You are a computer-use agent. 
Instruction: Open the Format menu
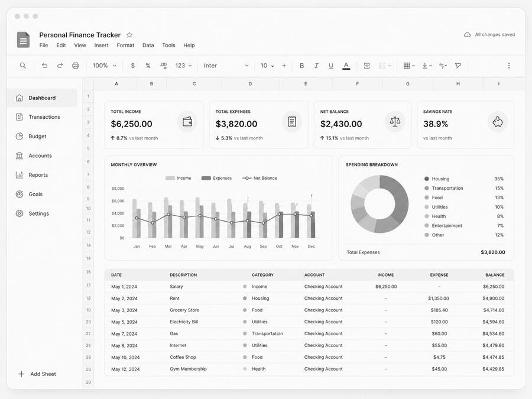click(125, 45)
